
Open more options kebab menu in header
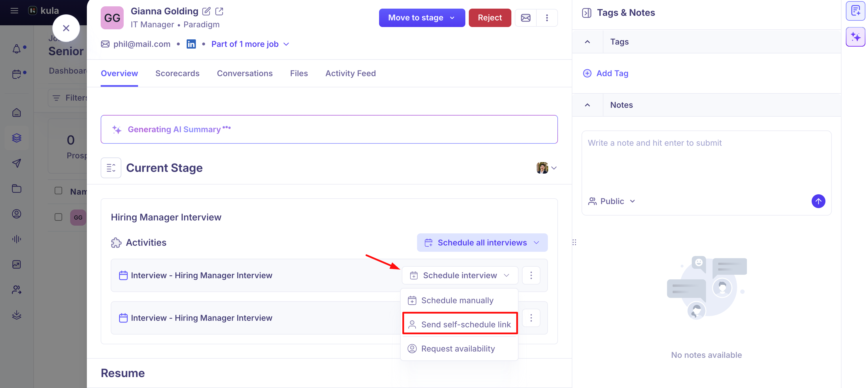click(547, 18)
